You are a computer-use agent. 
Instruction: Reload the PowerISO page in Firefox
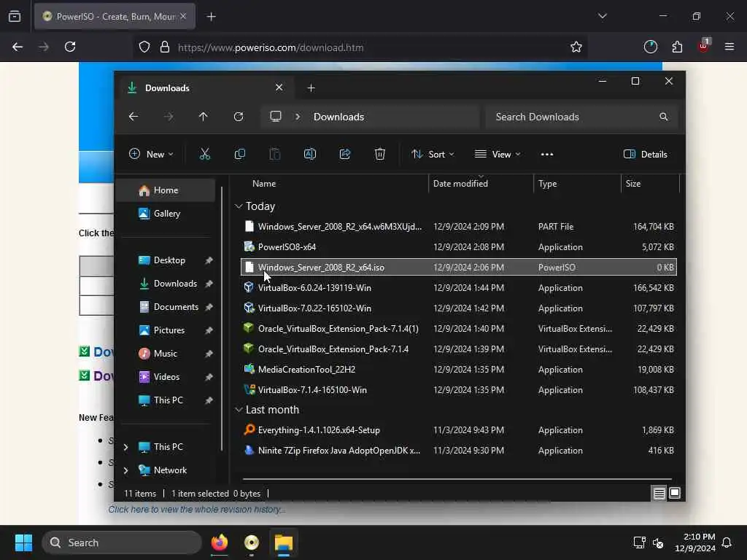tap(70, 47)
